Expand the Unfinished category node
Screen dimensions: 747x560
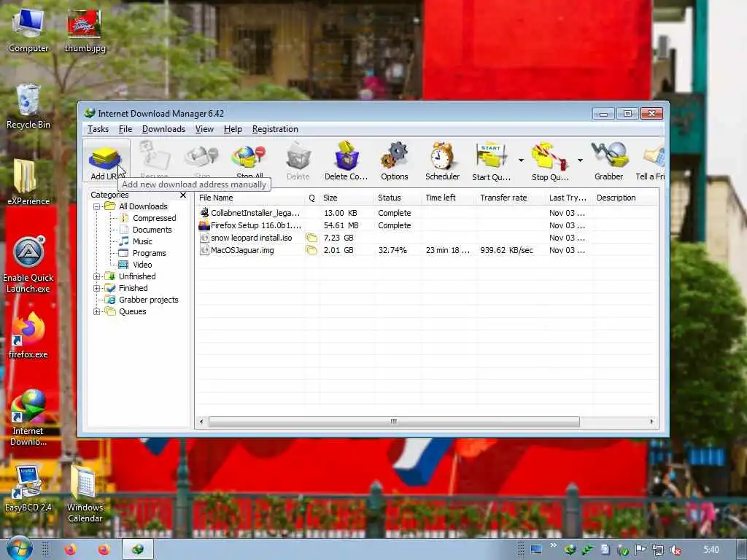97,276
